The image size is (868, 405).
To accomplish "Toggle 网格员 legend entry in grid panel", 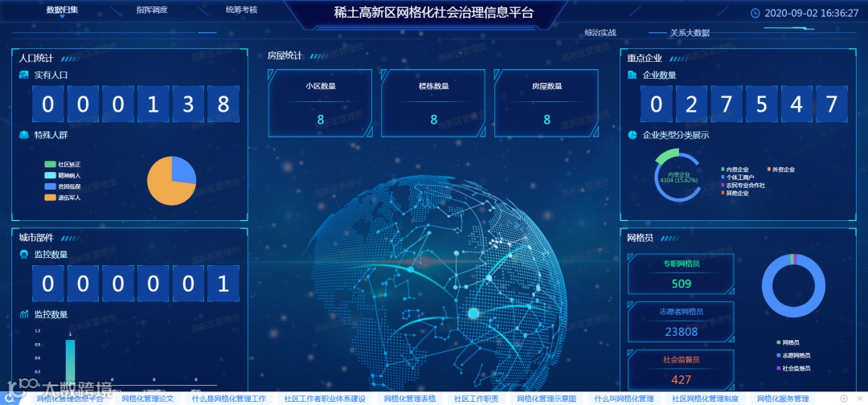I will 788,343.
